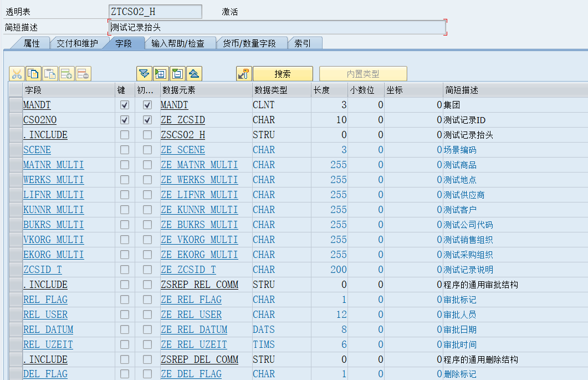This screenshot has width=588, height=380.
Task: Uncheck the key checkbox for MANDT
Action: tap(125, 105)
